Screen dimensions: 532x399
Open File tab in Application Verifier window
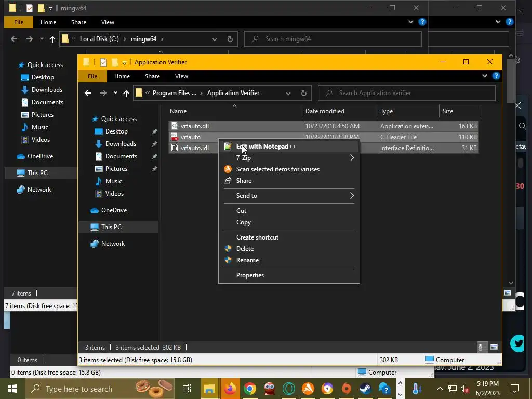pyautogui.click(x=92, y=76)
